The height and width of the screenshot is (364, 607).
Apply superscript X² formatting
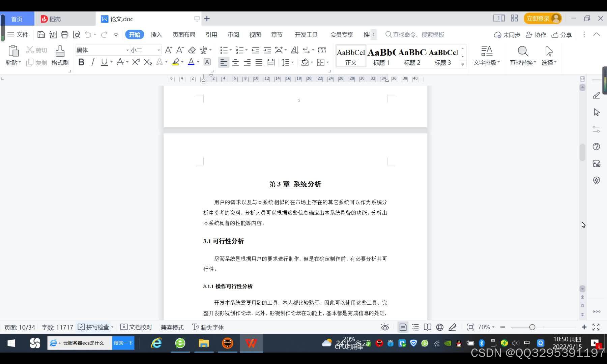[136, 62]
